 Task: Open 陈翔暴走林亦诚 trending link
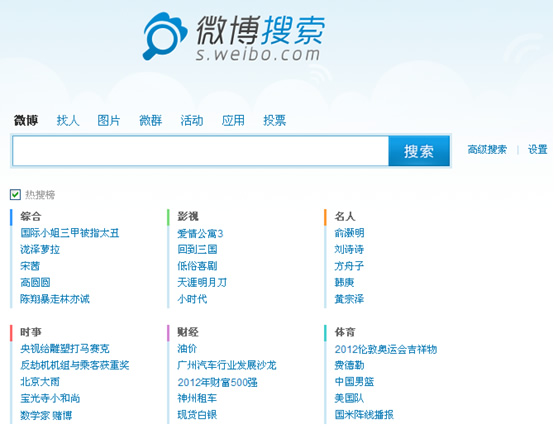pos(55,299)
